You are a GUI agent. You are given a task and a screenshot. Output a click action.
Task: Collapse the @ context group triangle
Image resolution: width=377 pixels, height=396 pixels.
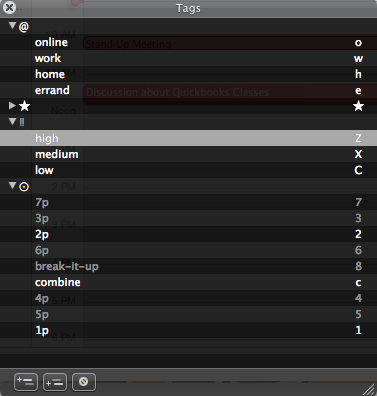click(12, 25)
